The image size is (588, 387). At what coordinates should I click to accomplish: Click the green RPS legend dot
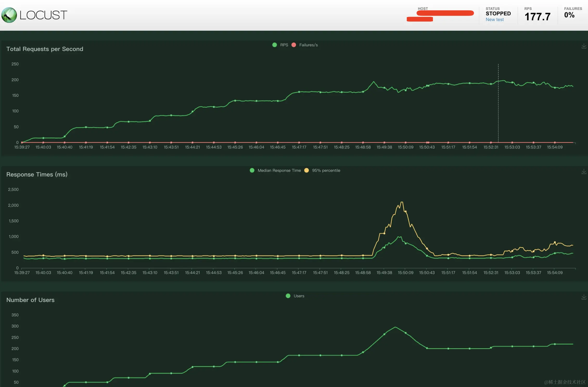(x=274, y=45)
